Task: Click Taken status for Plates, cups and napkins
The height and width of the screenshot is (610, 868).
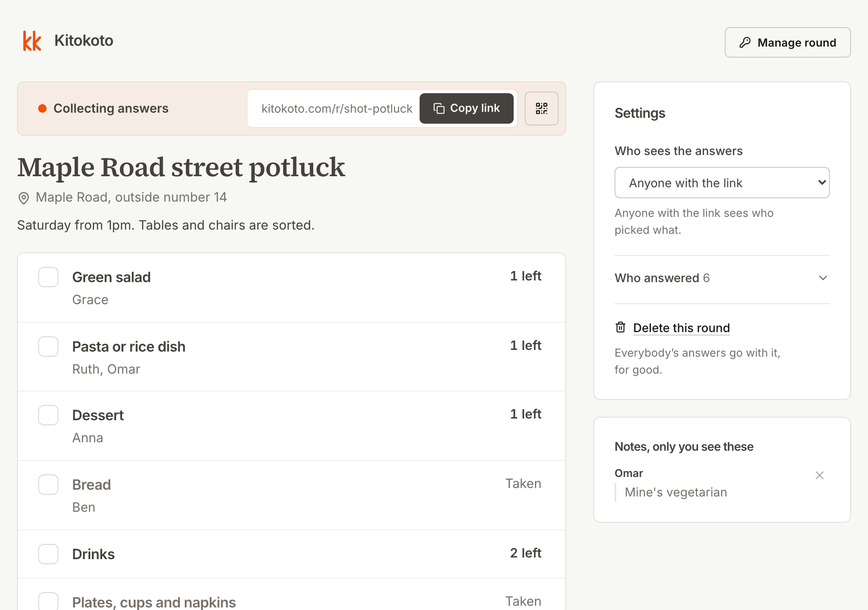Action: [523, 602]
